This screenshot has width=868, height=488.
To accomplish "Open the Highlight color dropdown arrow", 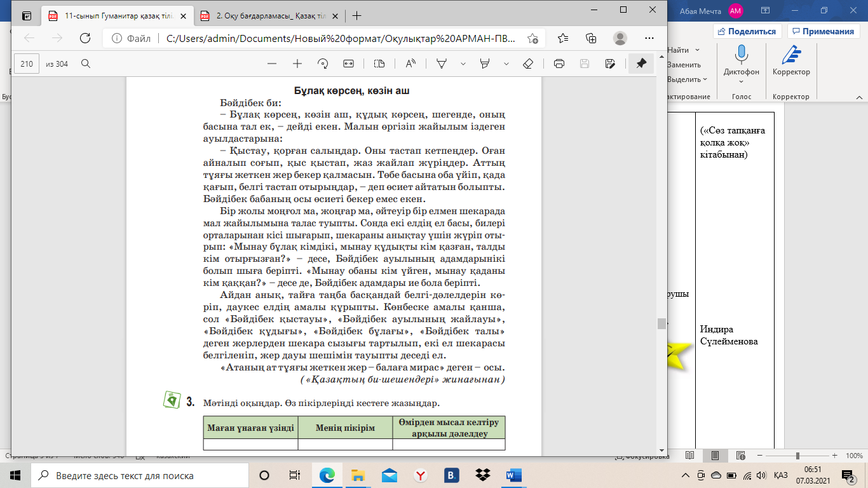I will click(x=506, y=64).
